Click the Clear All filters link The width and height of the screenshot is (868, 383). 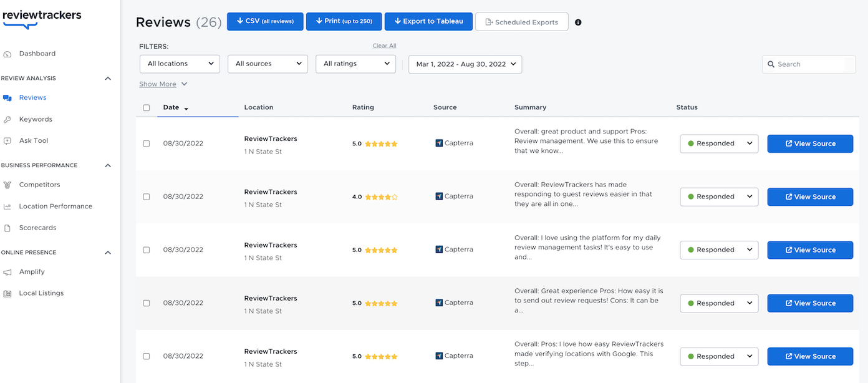tap(384, 46)
